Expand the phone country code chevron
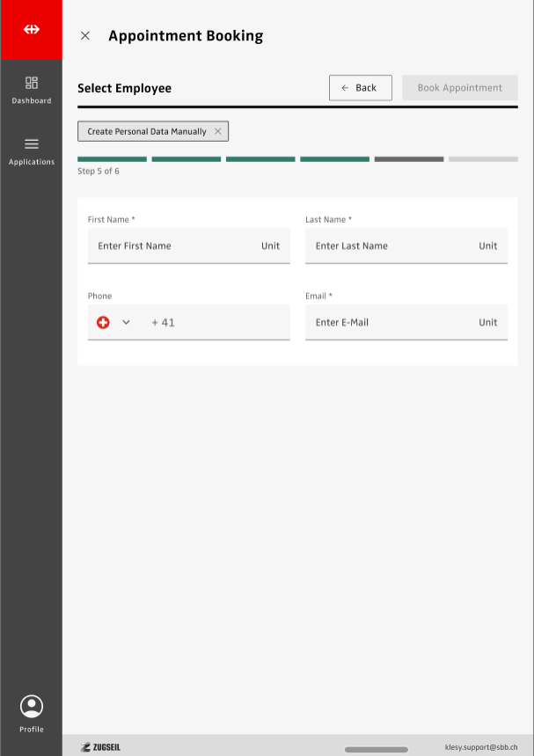This screenshot has width=534, height=756. point(126,322)
